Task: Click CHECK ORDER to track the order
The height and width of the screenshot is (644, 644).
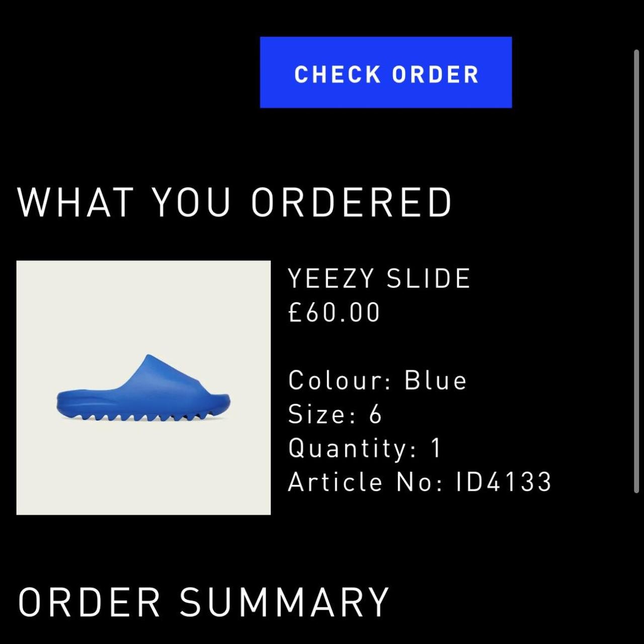Action: [385, 74]
